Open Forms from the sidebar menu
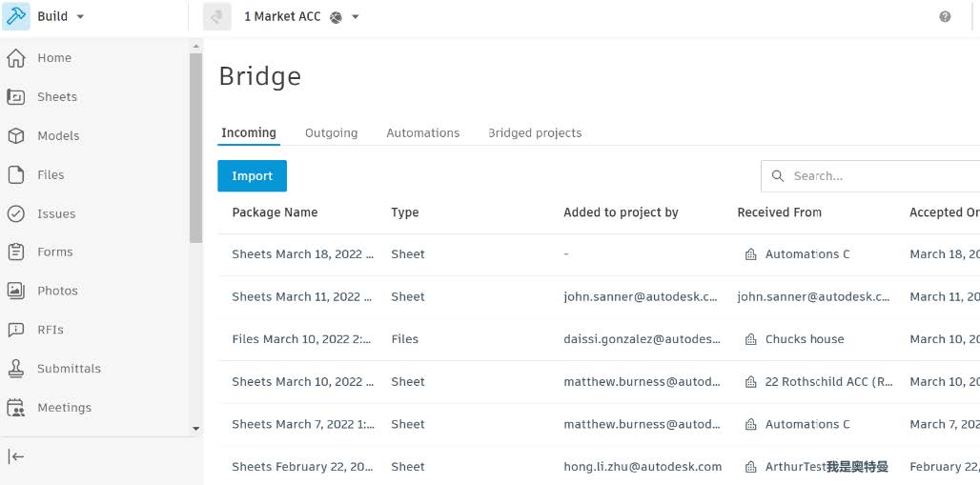 point(55,252)
